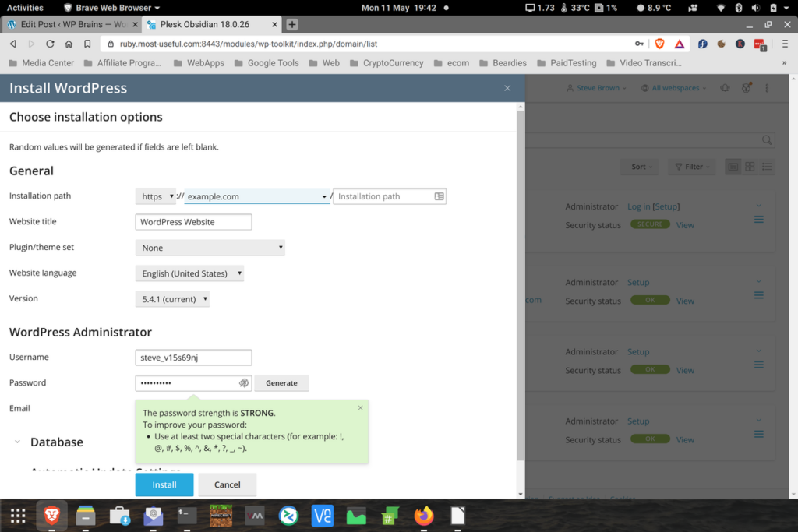The height and width of the screenshot is (532, 798).
Task: Click the browser back arrow
Action: [13, 44]
